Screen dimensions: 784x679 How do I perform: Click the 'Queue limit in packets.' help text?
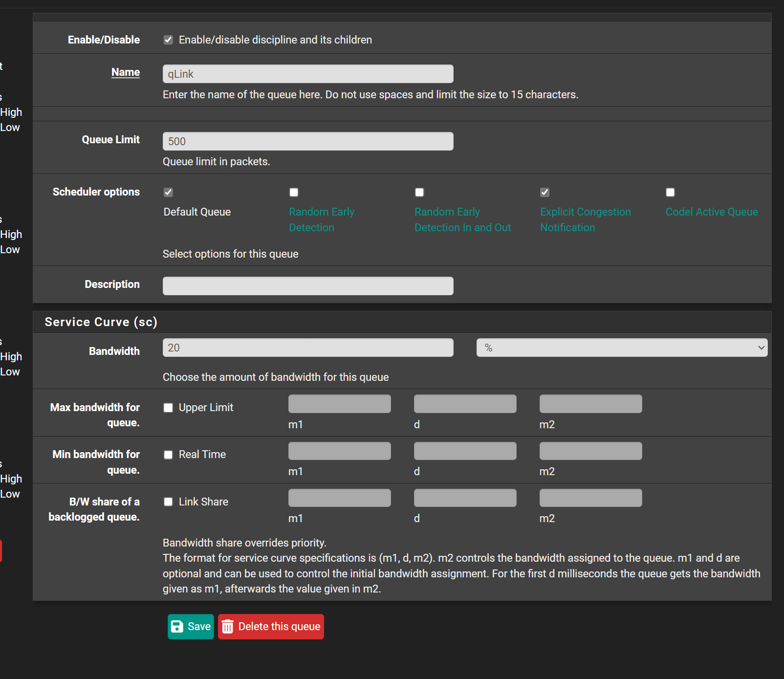[x=217, y=161]
